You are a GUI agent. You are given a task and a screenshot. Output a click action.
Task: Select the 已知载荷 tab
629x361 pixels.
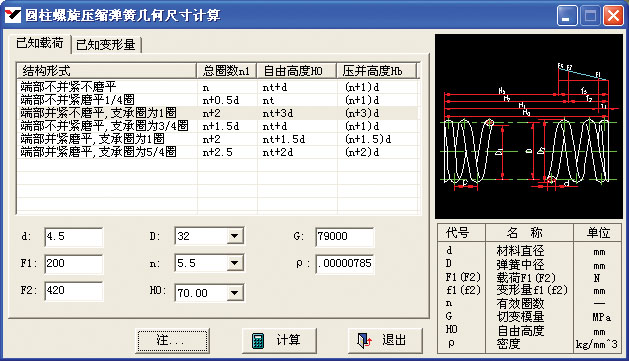pos(40,43)
